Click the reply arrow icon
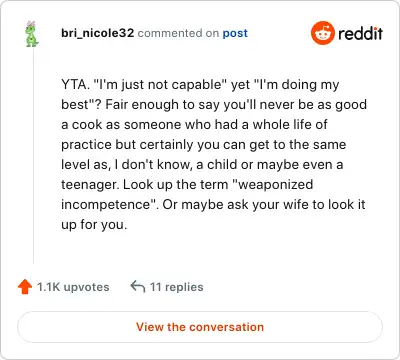This screenshot has height=360, width=400. coord(138,286)
